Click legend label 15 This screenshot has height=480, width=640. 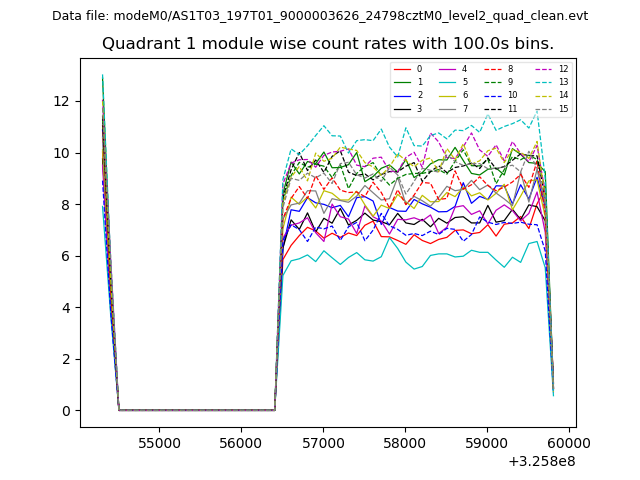pyautogui.click(x=563, y=108)
